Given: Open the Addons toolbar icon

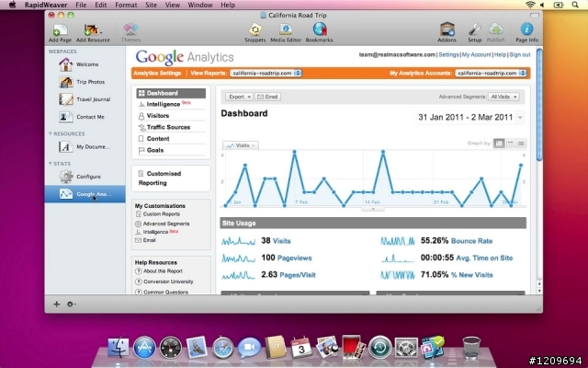Looking at the screenshot, I should click(447, 33).
